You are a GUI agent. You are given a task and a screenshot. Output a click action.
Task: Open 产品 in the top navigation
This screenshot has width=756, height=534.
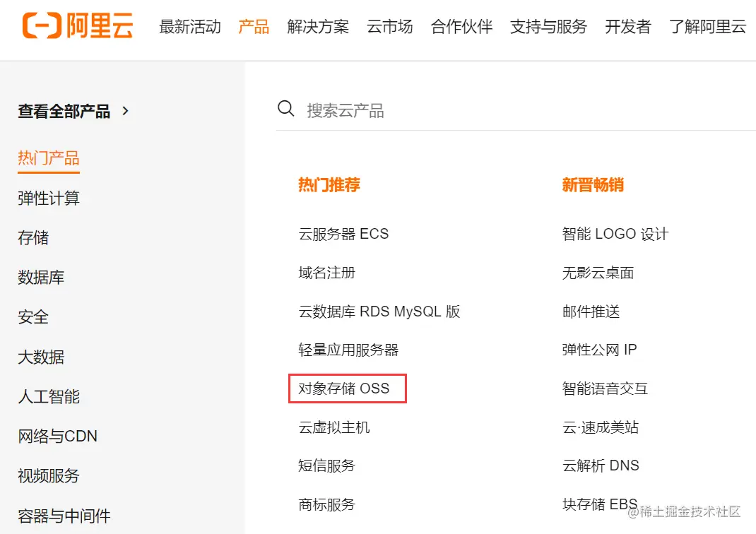pos(254,27)
